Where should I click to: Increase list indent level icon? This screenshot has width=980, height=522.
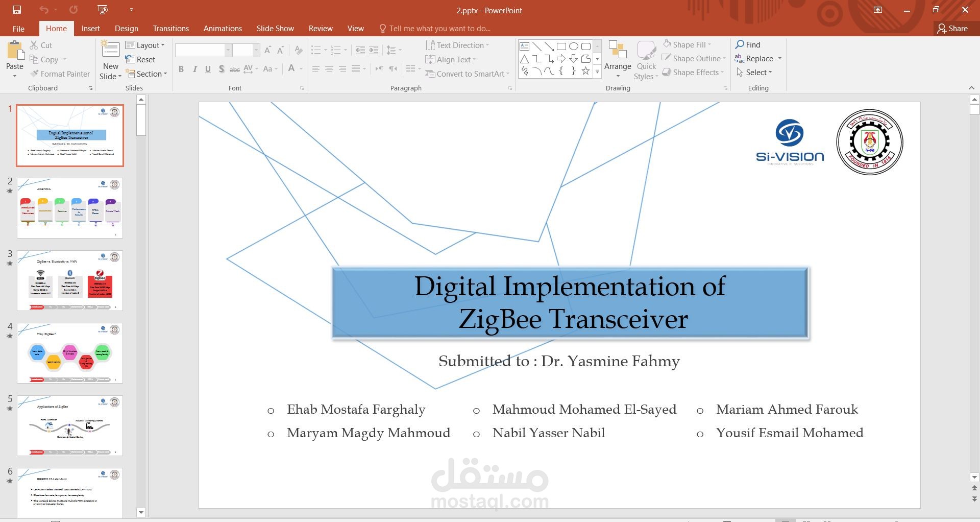coord(374,50)
